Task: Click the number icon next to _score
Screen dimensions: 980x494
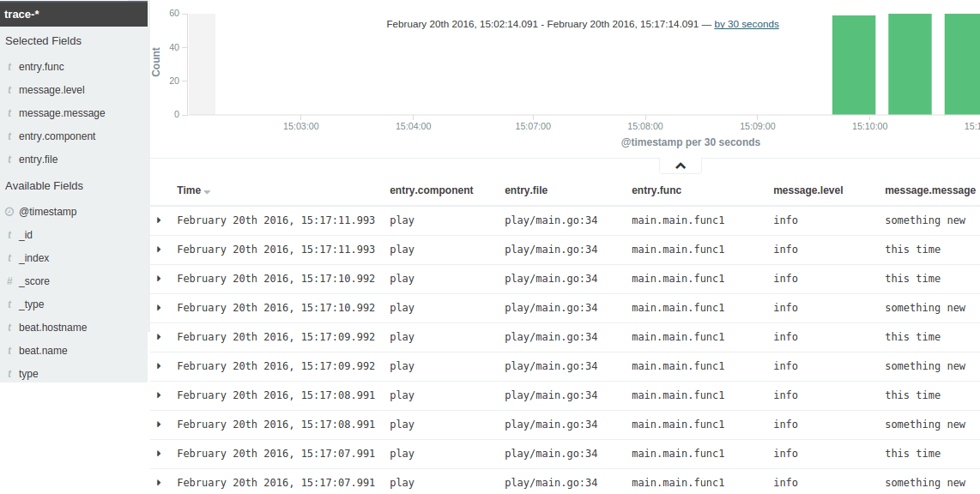Action: [9, 280]
